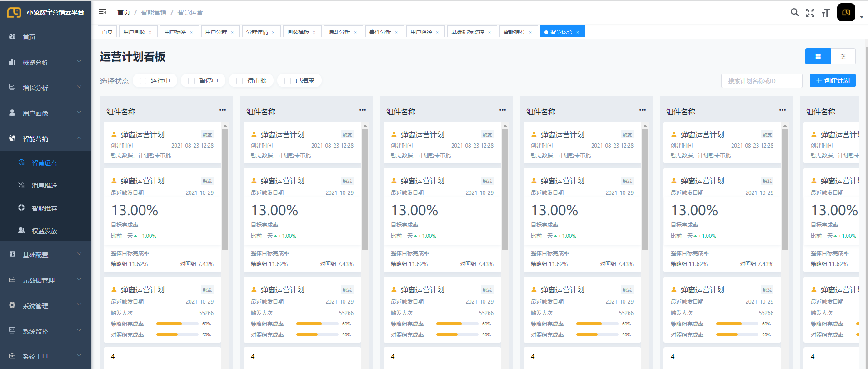Expand the 系统监控 menu chevron
The width and height of the screenshot is (868, 369).
(x=79, y=330)
